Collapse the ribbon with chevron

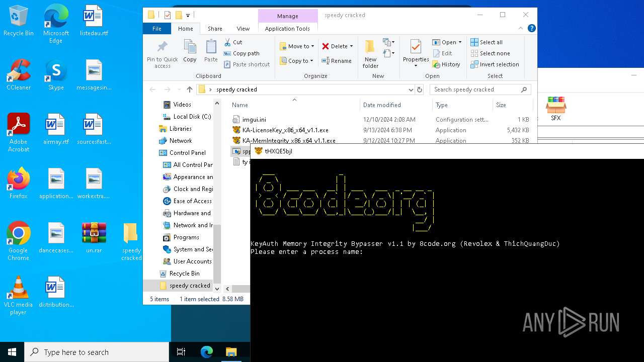point(521,29)
